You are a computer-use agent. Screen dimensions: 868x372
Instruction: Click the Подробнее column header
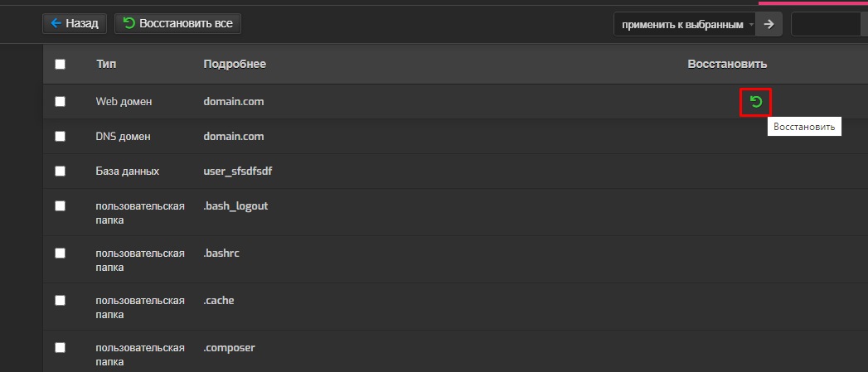coord(235,65)
